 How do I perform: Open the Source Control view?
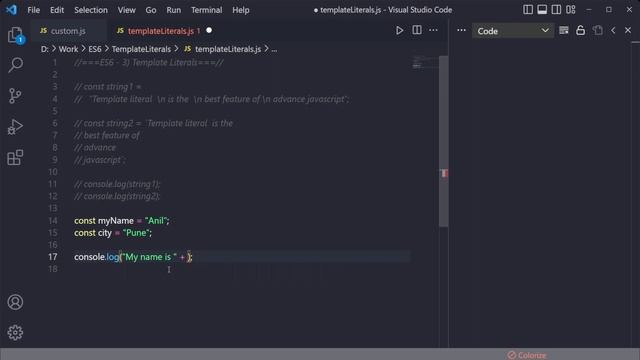(x=16, y=96)
